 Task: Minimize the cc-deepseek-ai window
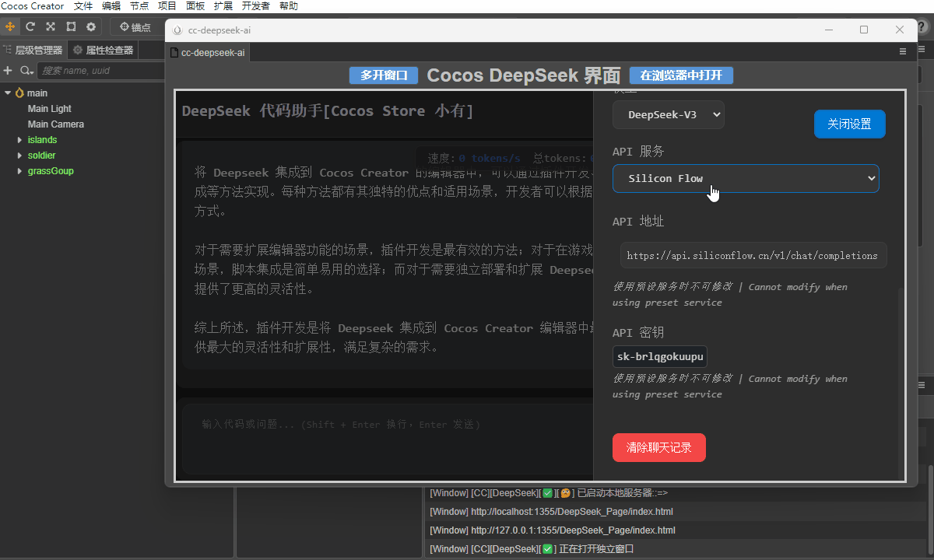[x=828, y=30]
